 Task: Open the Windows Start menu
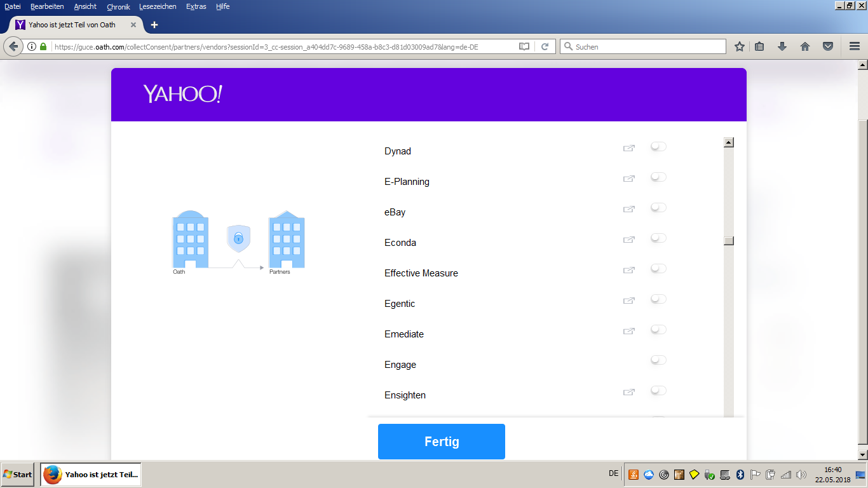(x=18, y=475)
